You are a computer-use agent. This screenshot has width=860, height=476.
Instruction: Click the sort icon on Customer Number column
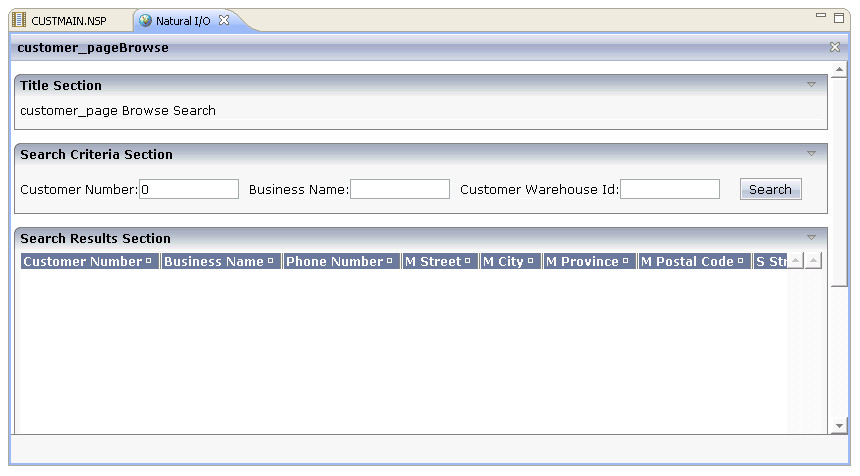tap(149, 262)
